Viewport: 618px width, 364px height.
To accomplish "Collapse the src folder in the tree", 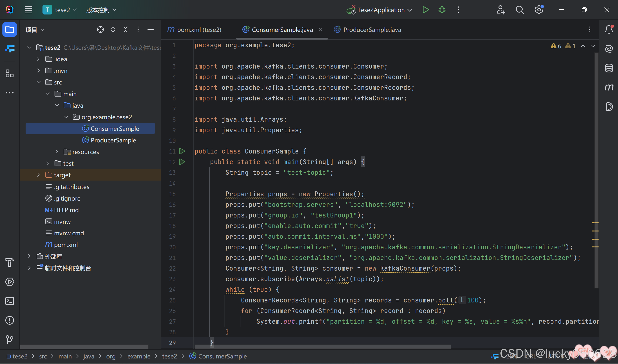I will (x=38, y=82).
